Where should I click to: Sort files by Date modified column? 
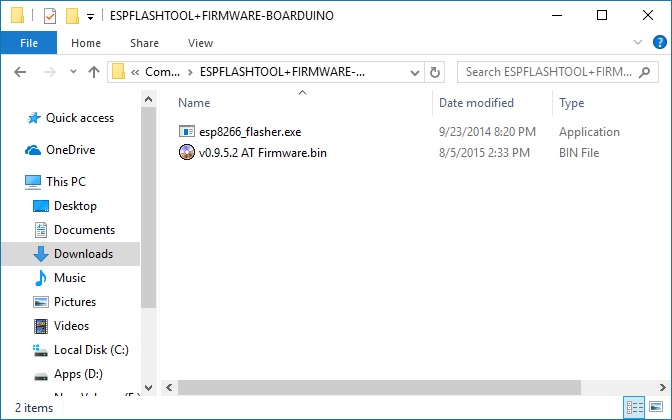point(476,103)
